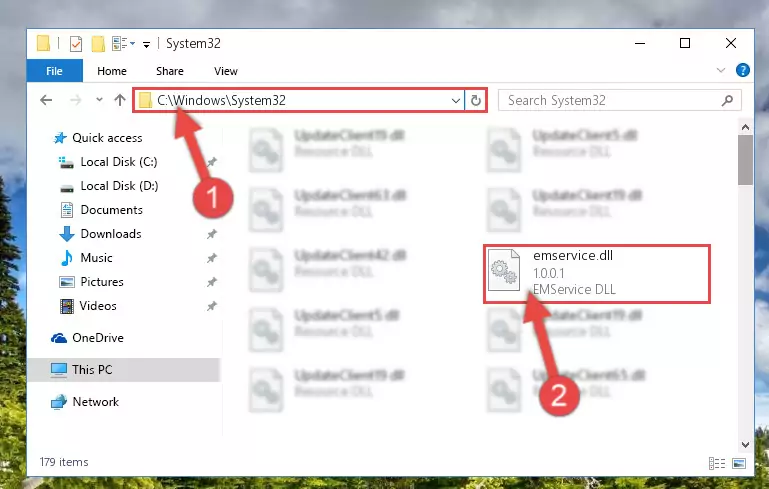Click the Documents page icon

tap(67, 210)
